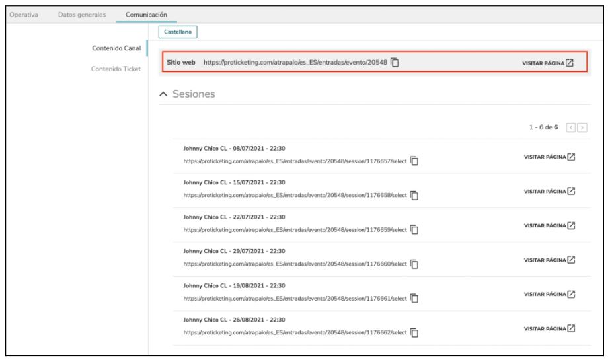Go to next page of sessions
This screenshot has height=364, width=612.
coord(582,127)
